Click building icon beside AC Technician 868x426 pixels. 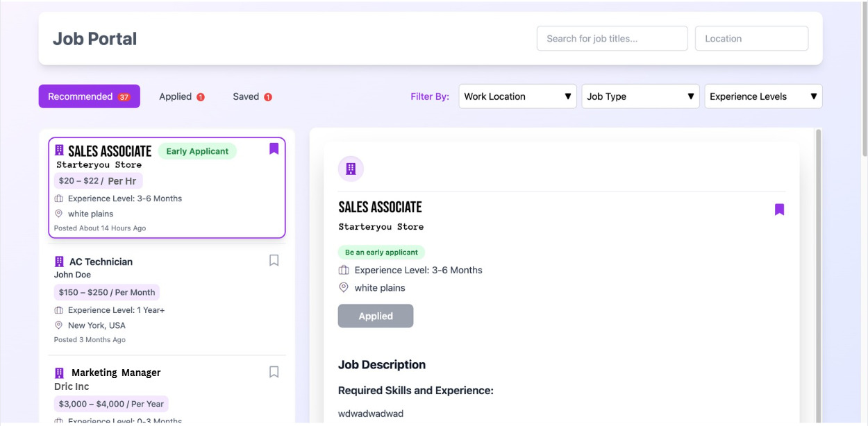(59, 262)
